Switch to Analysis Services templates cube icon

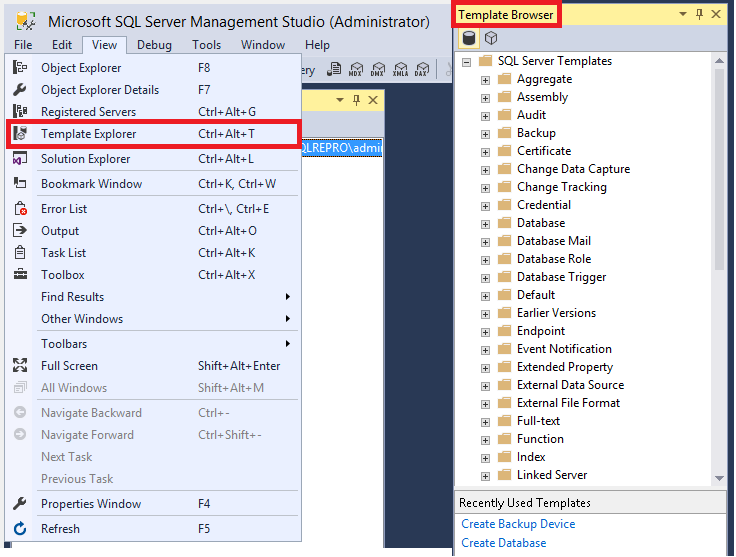pyautogui.click(x=491, y=38)
